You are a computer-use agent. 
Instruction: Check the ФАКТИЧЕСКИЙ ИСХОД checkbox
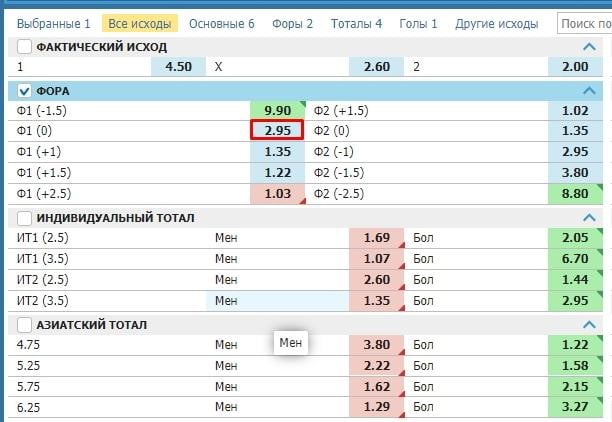click(25, 47)
